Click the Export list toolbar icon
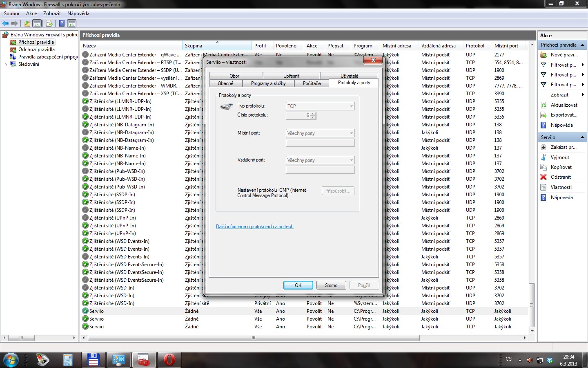588x368 pixels. pos(49,23)
